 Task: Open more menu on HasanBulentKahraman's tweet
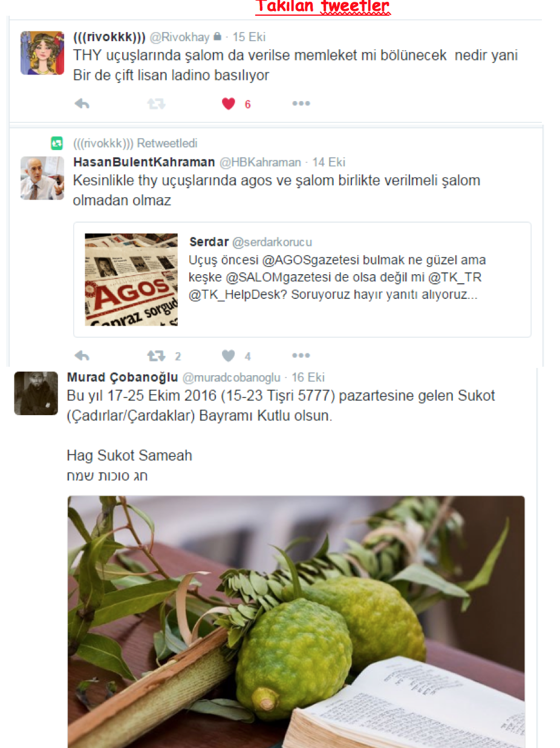pos(301,355)
